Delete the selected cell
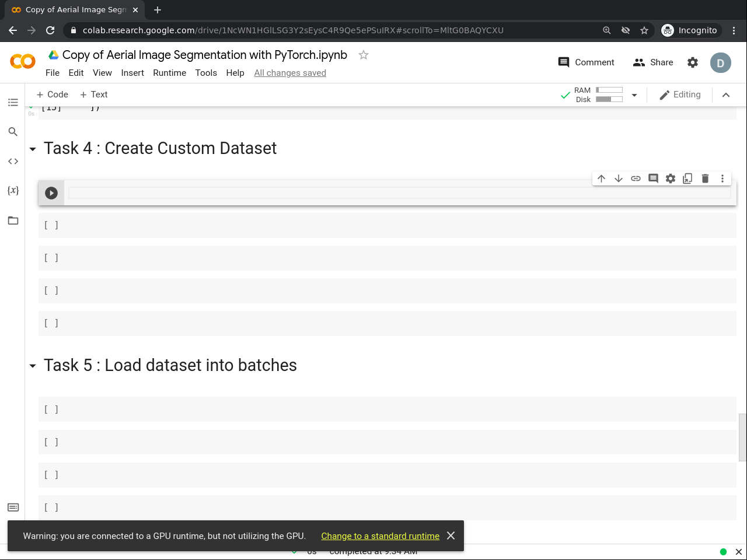 [x=705, y=178]
